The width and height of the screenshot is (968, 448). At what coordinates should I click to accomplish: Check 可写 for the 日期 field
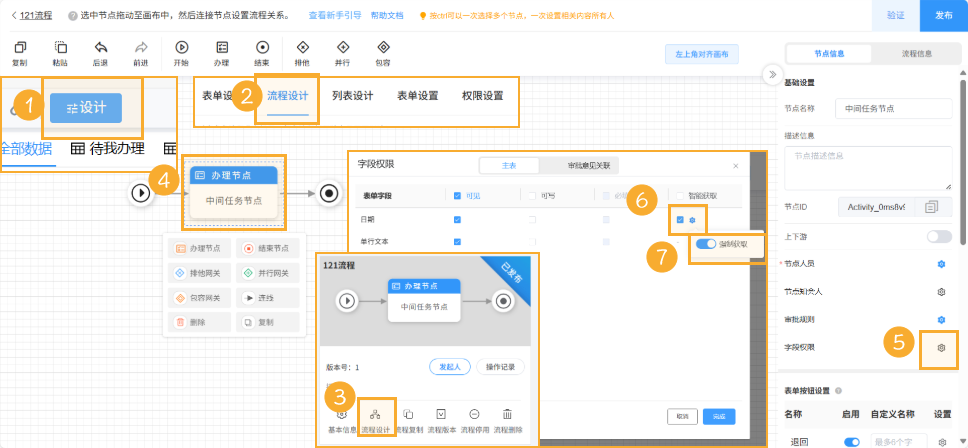[532, 219]
